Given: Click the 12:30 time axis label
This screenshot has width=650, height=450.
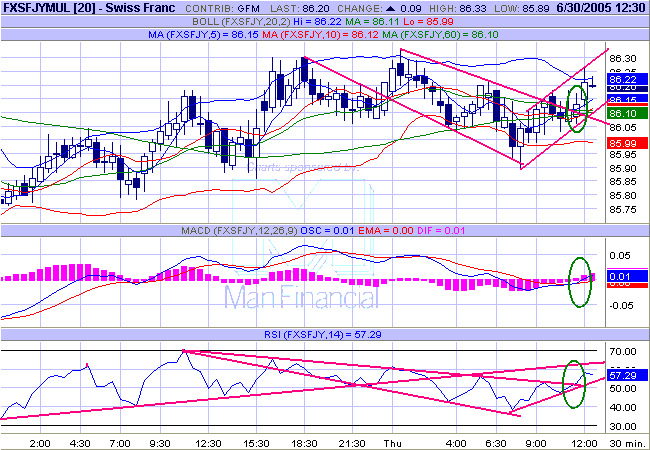Looking at the screenshot, I should (x=209, y=443).
